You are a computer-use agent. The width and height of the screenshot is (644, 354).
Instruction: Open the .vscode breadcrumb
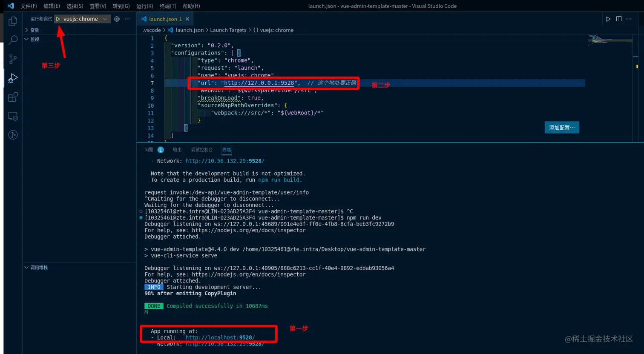[x=152, y=30]
